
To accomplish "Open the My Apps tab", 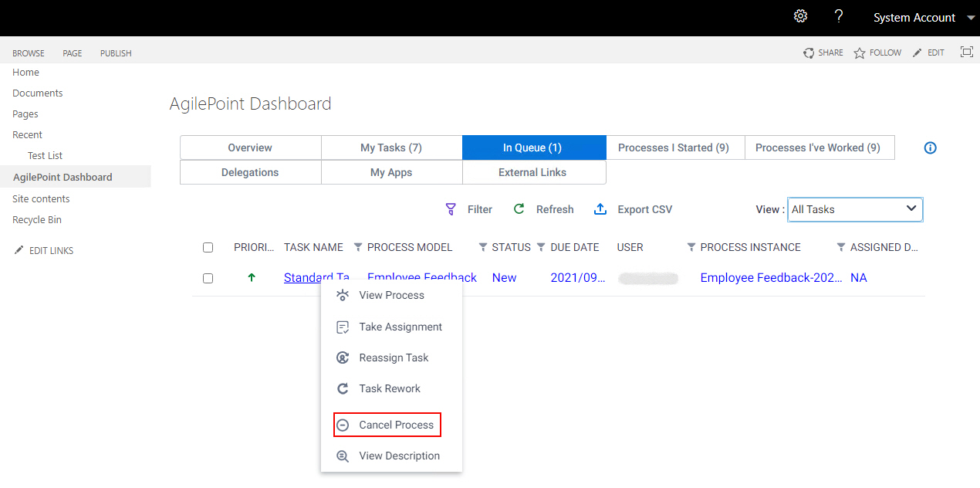I will pos(391,172).
